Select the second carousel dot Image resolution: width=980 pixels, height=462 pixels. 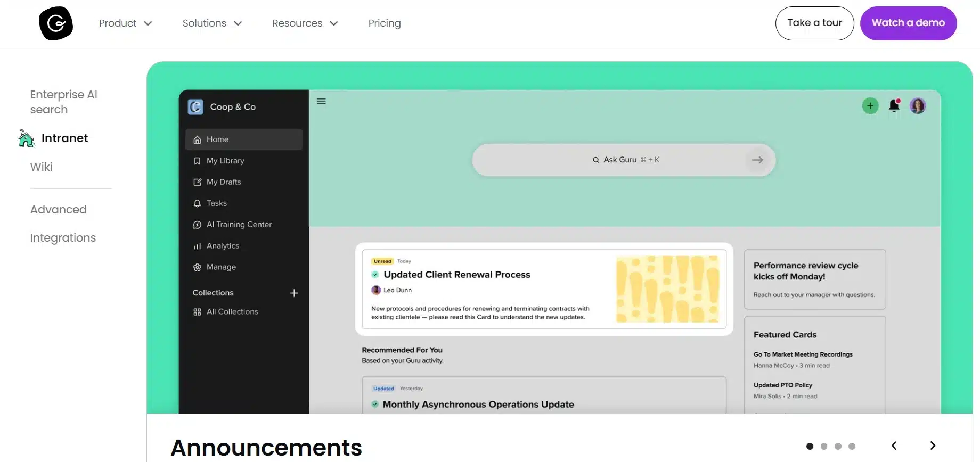824,447
